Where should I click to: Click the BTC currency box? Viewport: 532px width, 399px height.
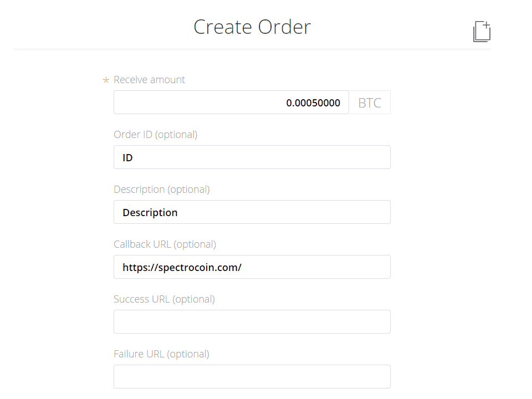[370, 103]
